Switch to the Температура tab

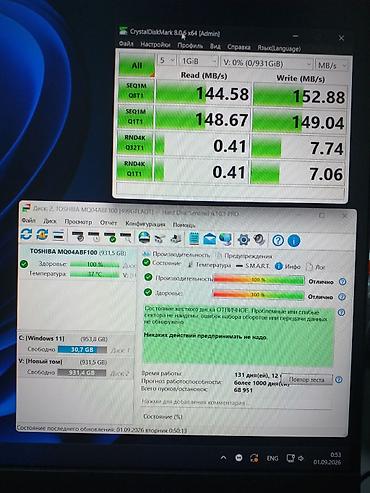tap(209, 265)
